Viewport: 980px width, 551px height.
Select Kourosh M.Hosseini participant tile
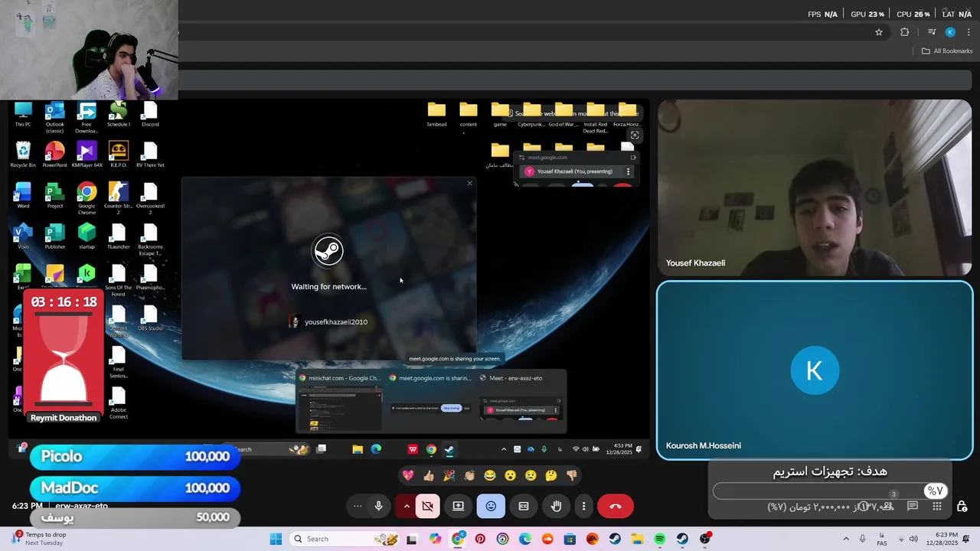point(815,370)
